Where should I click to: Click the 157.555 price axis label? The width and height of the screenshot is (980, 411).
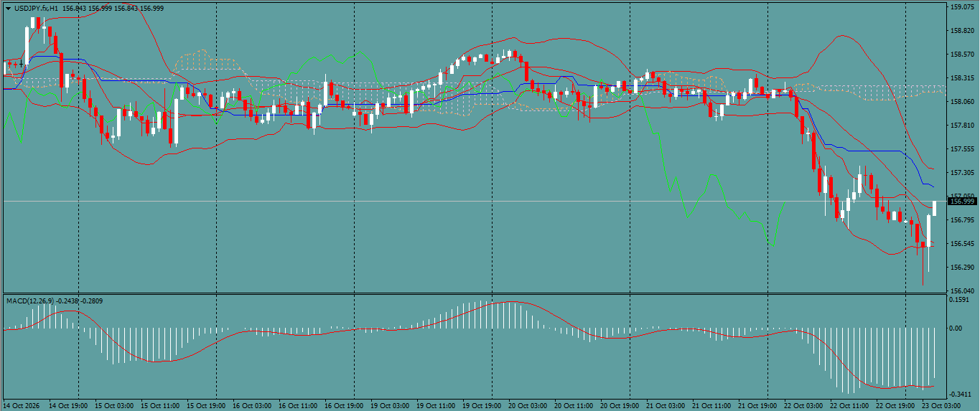[962, 149]
